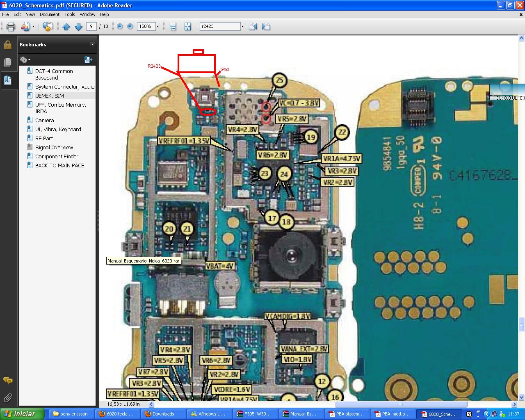
Task: Open the Attachments paperclip icon in sidebar
Action: click(7, 397)
